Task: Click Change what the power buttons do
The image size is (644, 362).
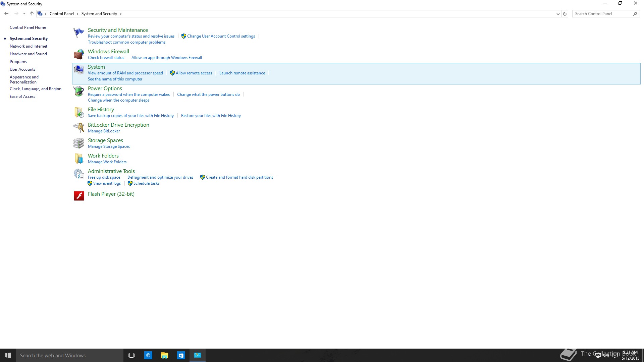Action: pyautogui.click(x=208, y=95)
